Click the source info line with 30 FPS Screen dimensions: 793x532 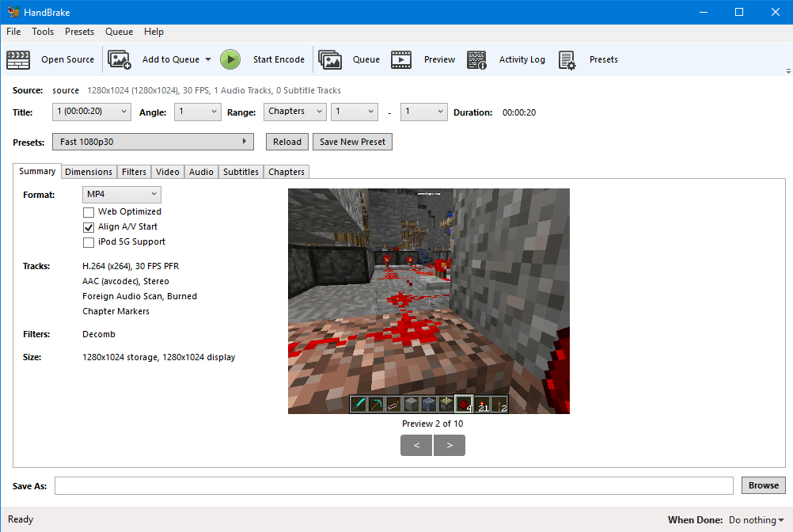click(x=214, y=90)
